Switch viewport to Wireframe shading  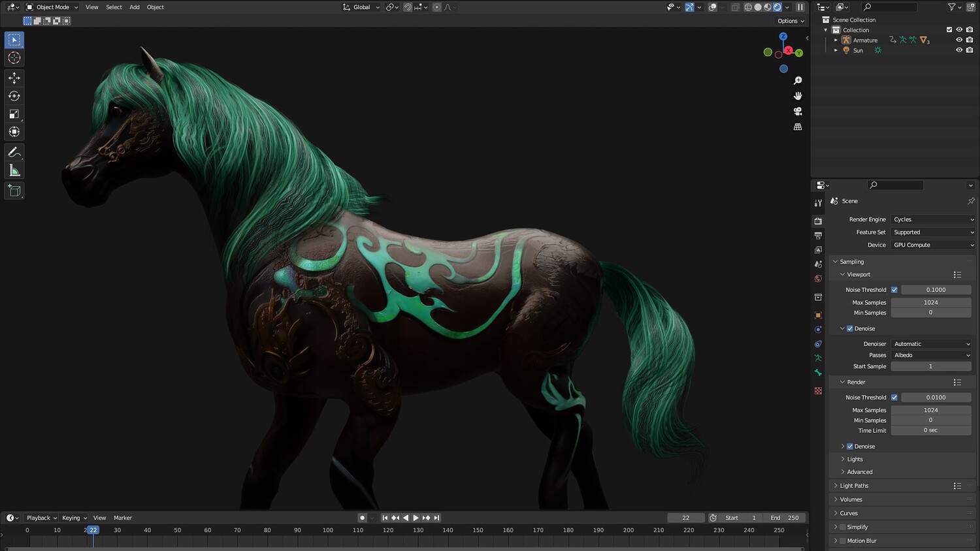(x=748, y=7)
